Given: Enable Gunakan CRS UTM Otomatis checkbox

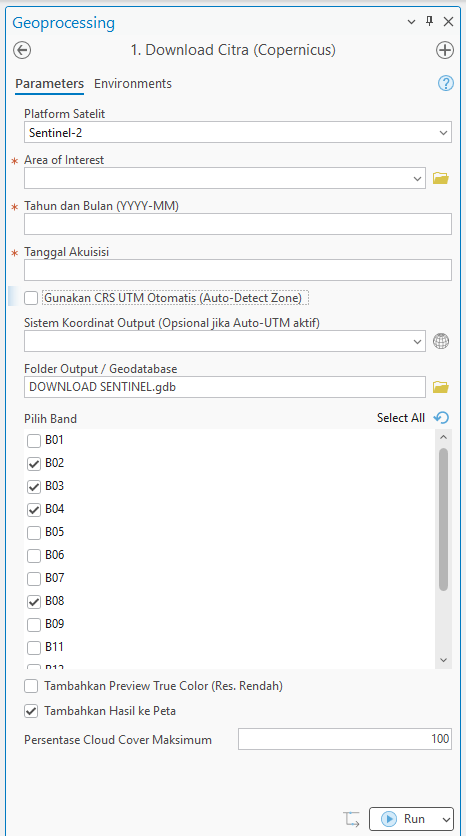Looking at the screenshot, I should pos(31,298).
